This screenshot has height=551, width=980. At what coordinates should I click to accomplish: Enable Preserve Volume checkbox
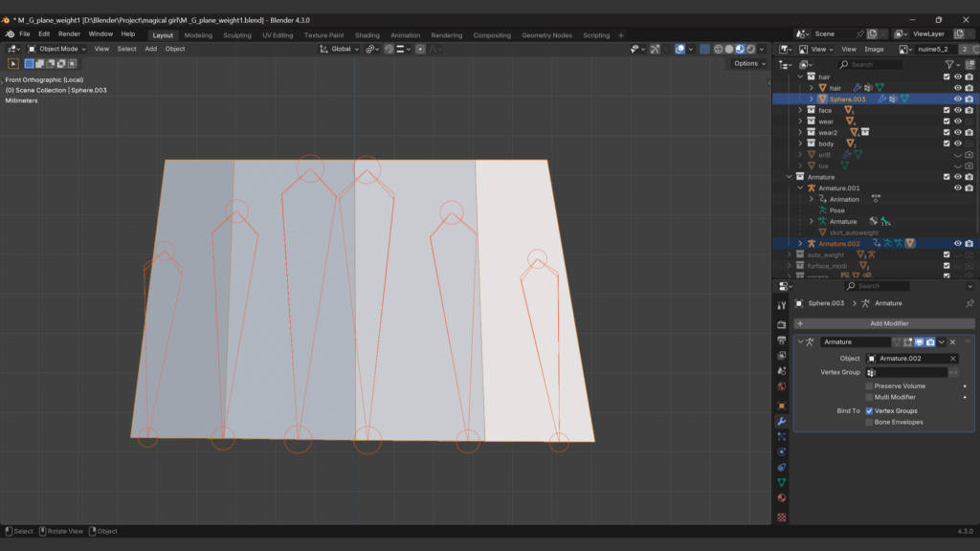[x=869, y=386]
